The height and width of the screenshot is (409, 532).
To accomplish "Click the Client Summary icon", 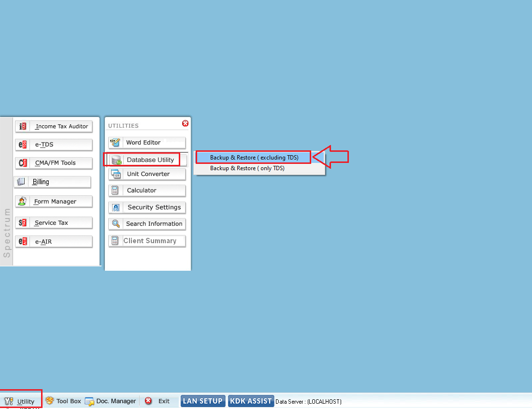I will click(x=115, y=241).
